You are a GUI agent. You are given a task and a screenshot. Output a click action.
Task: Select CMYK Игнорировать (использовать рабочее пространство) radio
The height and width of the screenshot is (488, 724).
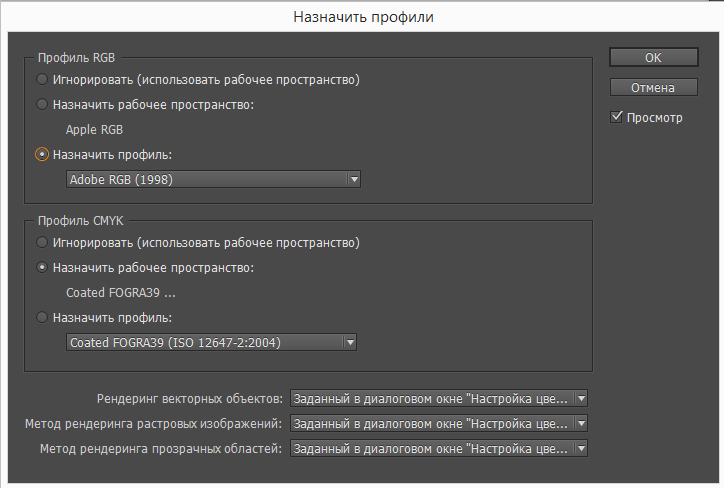coord(42,242)
